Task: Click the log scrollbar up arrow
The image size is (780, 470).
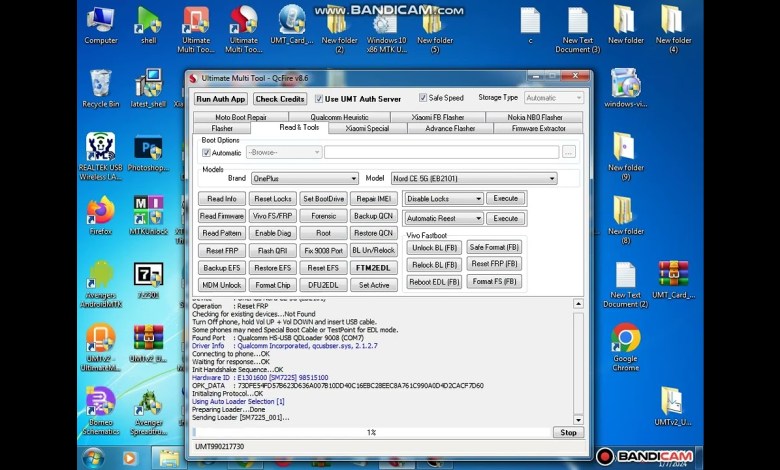Action: (578, 304)
